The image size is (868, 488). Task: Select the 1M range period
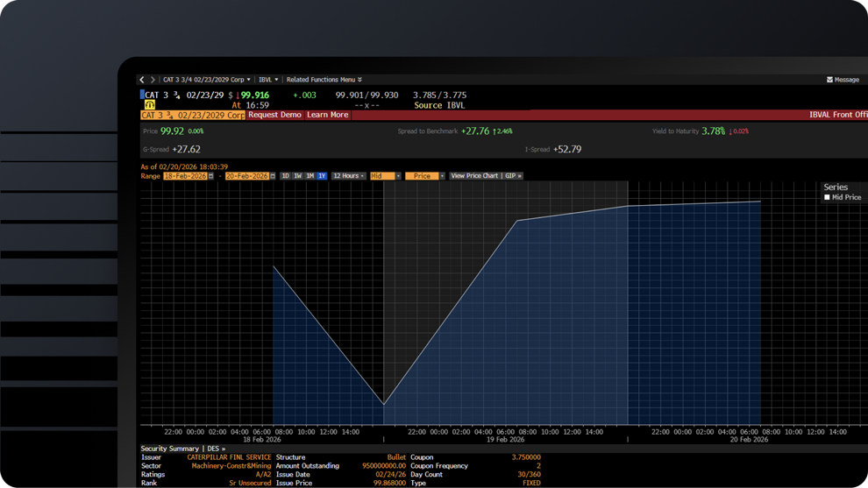309,176
